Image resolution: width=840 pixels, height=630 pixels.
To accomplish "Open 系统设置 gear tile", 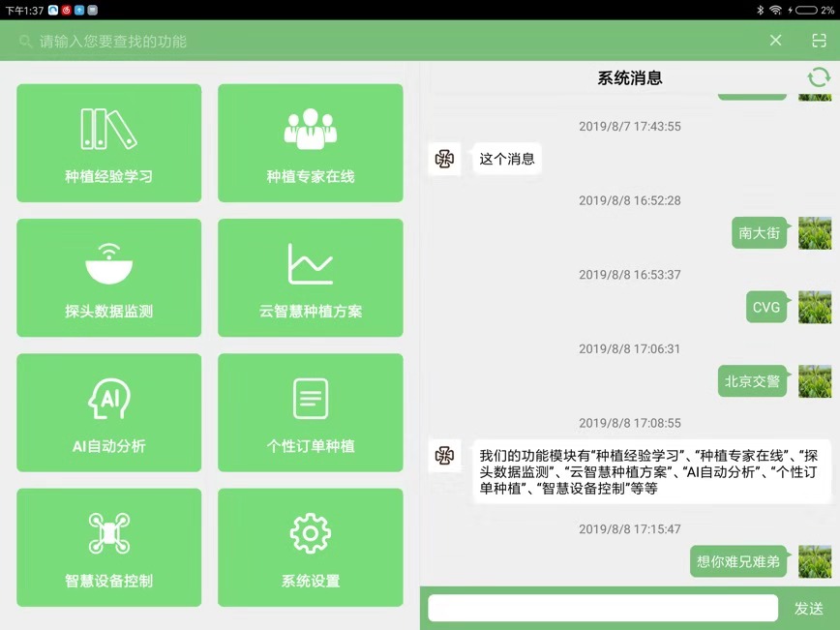I will (310, 547).
